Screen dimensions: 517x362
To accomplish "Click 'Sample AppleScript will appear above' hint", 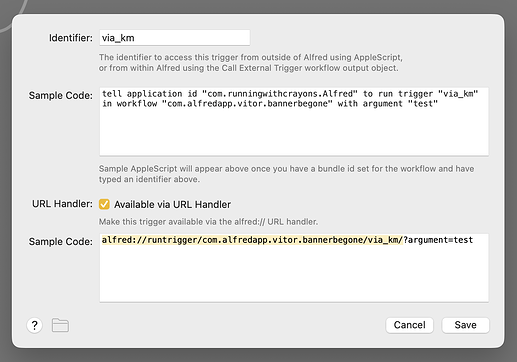I will 286,174.
